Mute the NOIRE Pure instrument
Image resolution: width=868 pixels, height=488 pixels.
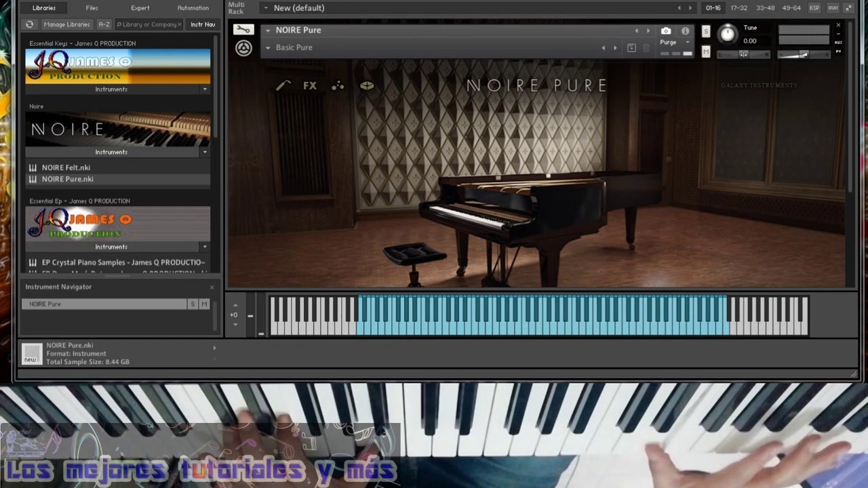click(705, 52)
